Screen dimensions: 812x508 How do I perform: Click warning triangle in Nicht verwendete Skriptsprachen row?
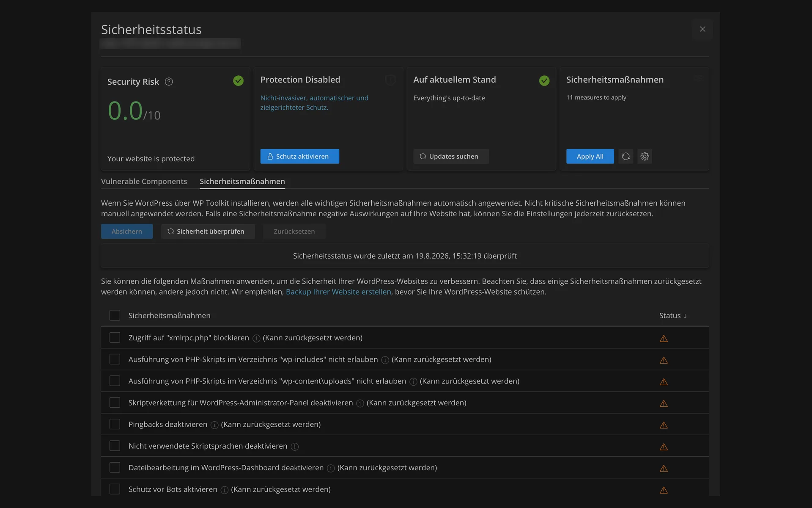[x=664, y=447]
